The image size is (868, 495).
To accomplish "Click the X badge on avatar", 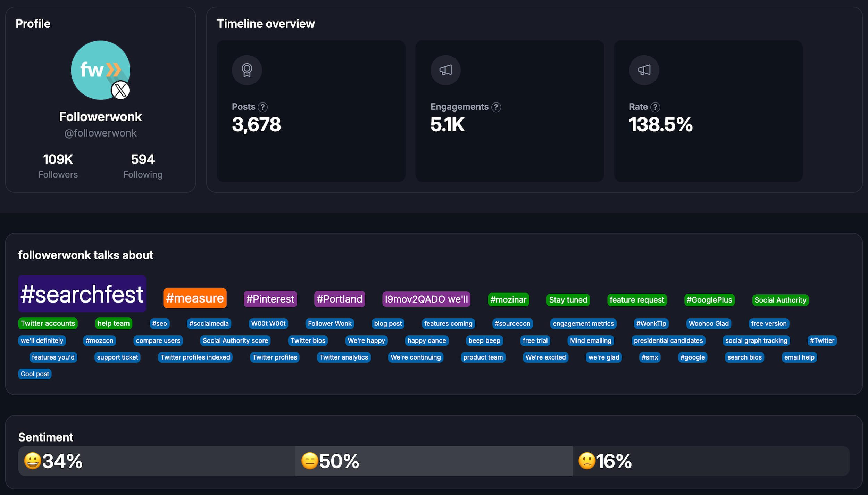I will [120, 90].
